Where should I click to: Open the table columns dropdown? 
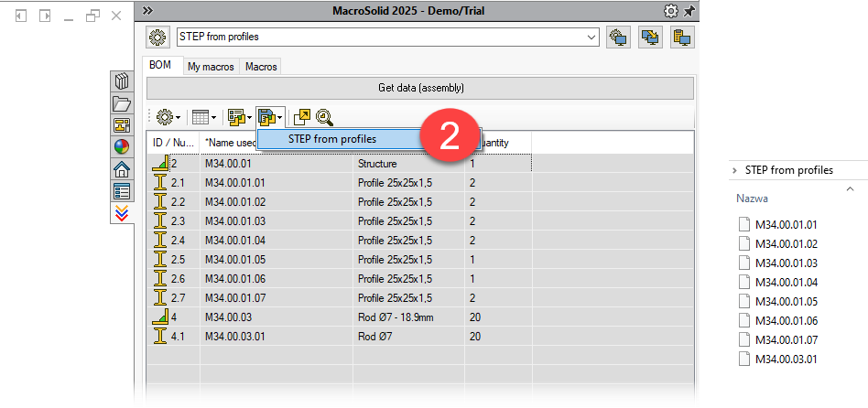203,117
